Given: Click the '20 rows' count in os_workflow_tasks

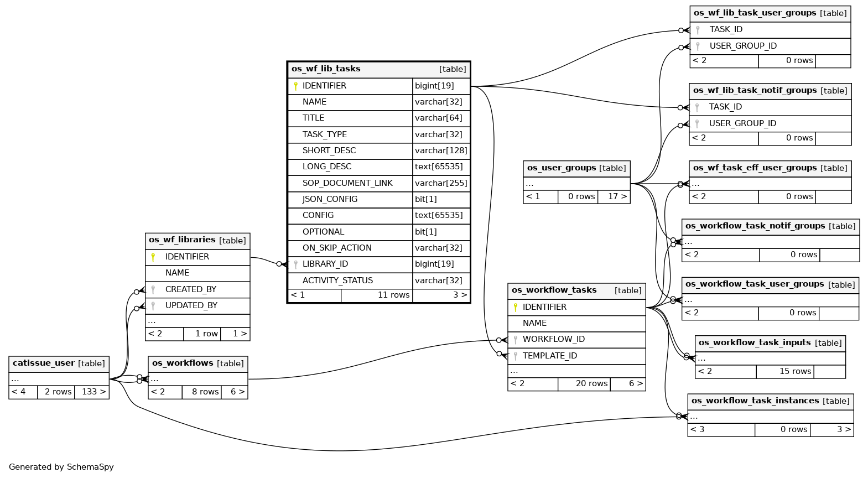Looking at the screenshot, I should point(584,384).
